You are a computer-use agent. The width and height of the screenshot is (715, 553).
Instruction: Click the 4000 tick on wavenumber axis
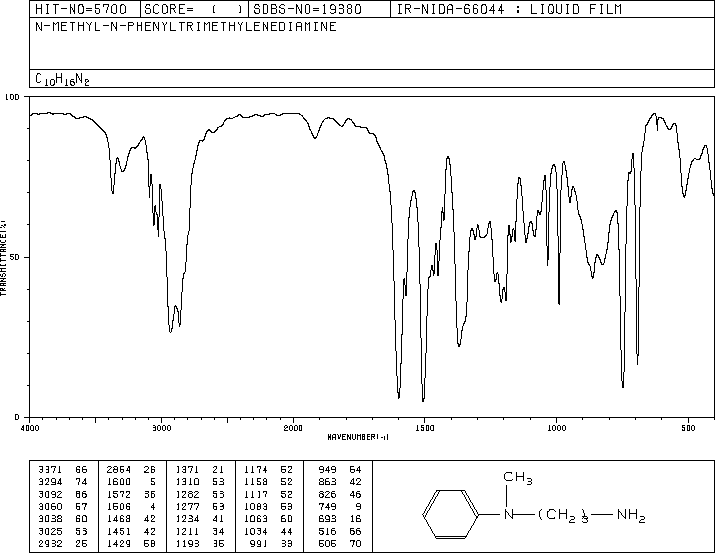point(30,427)
